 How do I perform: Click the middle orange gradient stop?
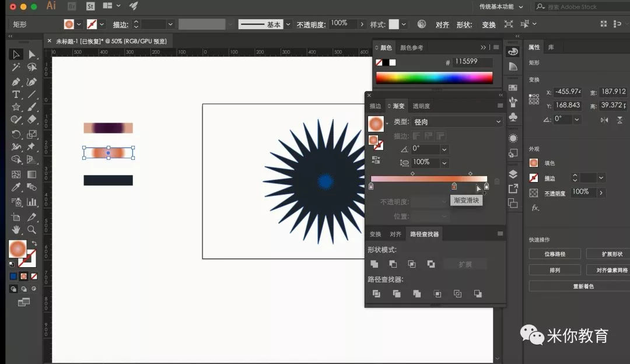[x=454, y=186]
